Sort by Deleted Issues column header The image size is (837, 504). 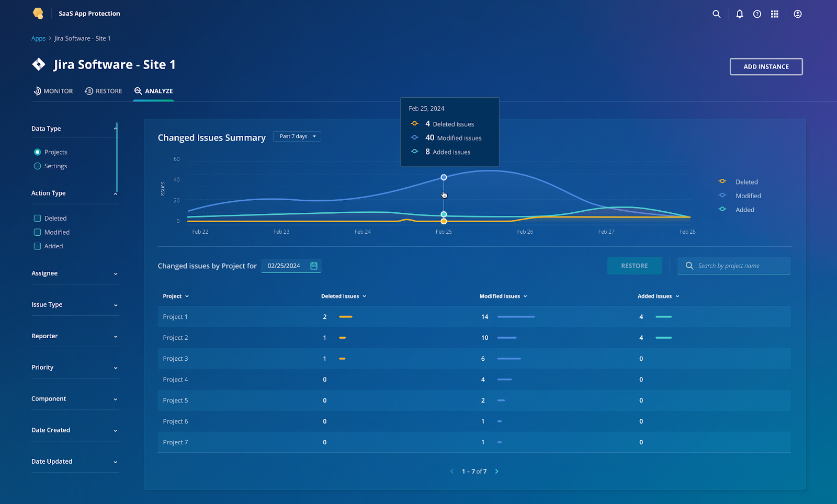pos(344,296)
